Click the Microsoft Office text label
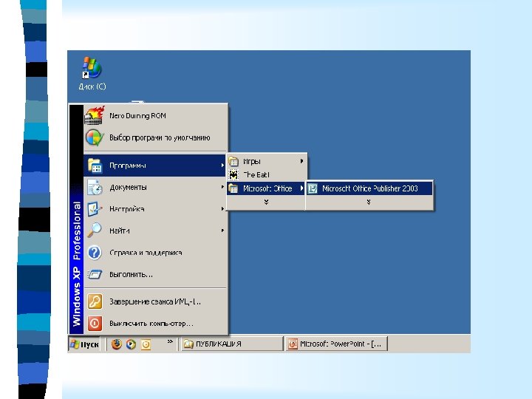The image size is (532, 399). [267, 188]
